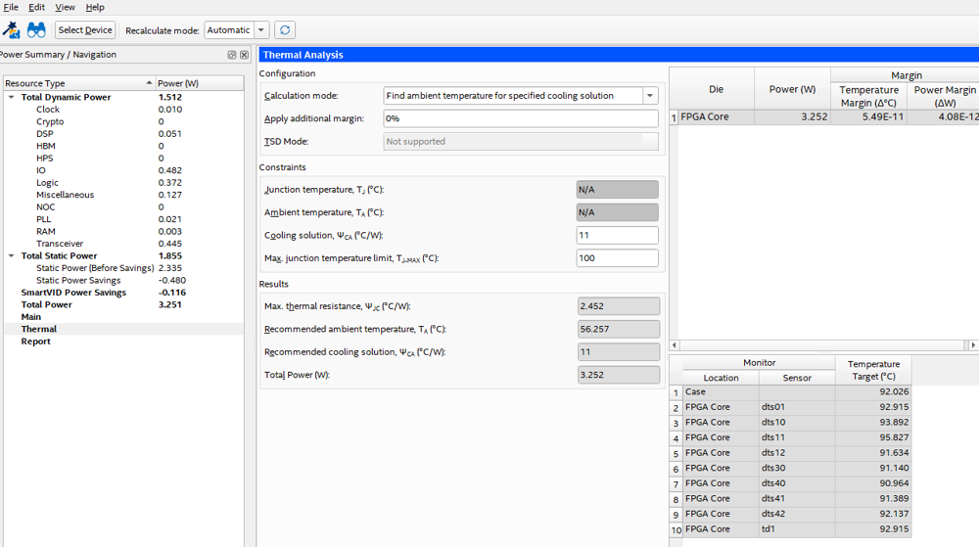Image resolution: width=980 pixels, height=547 pixels.
Task: Click the dts12 sensor cell
Action: click(797, 453)
